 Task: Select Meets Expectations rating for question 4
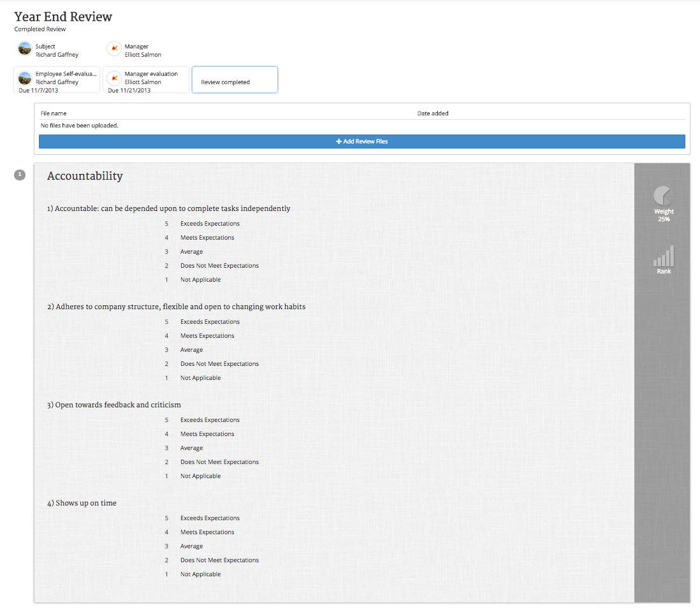(x=207, y=532)
